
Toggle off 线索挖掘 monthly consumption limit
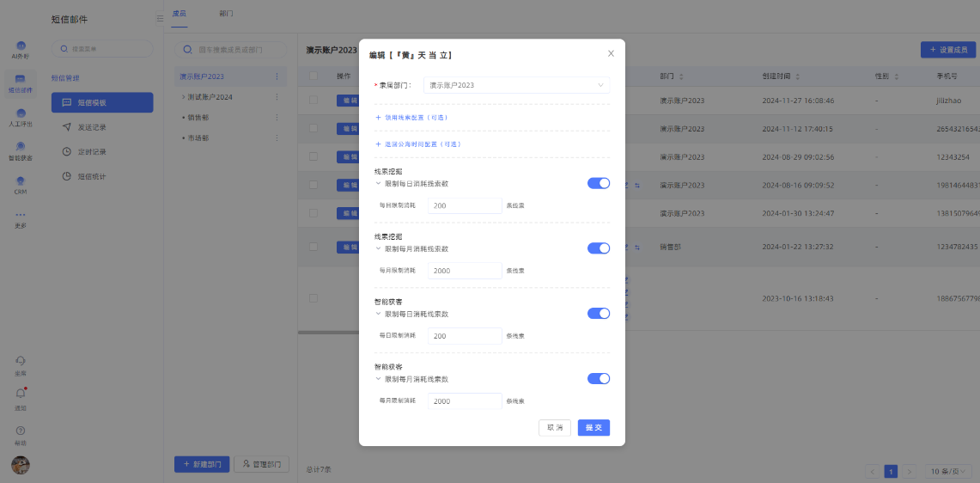[599, 248]
